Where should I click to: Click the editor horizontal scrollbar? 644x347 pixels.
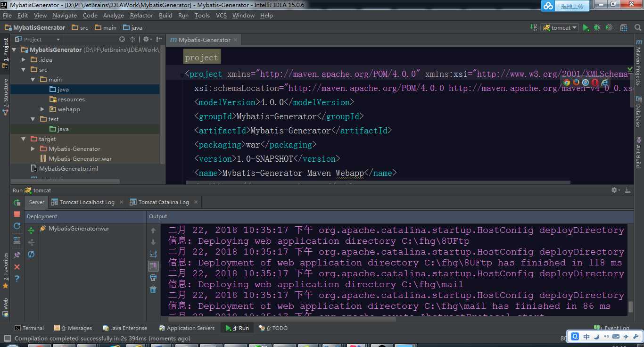pyautogui.click(x=377, y=182)
